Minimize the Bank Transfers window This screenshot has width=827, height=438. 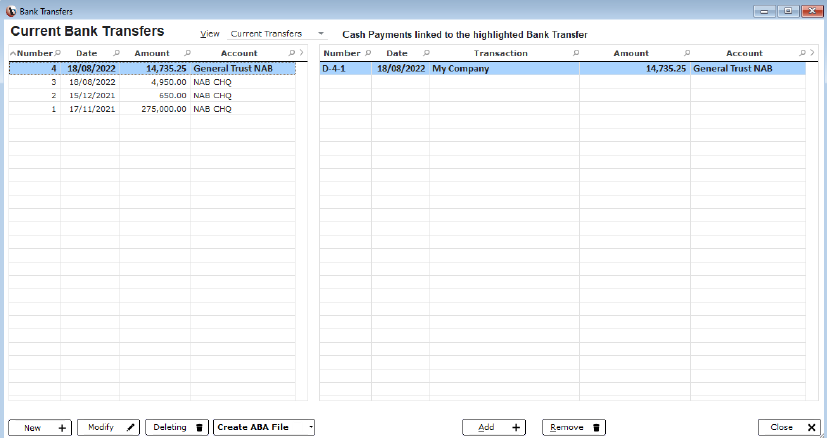tap(764, 11)
